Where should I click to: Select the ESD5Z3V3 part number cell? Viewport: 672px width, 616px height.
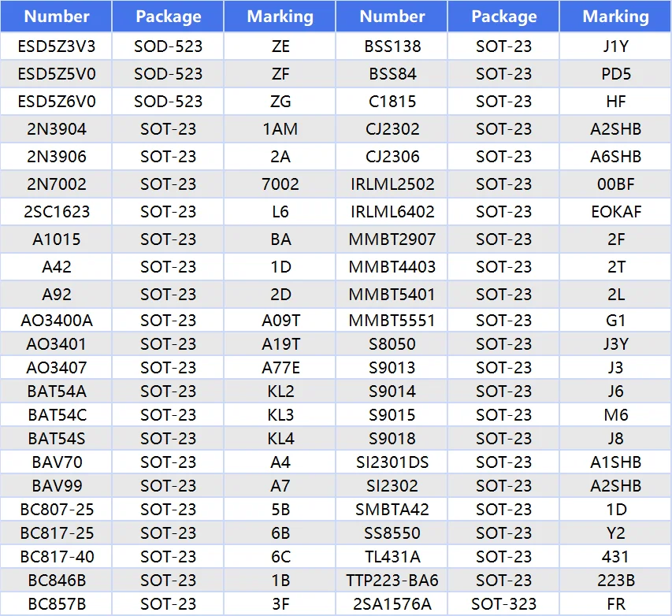point(56,46)
